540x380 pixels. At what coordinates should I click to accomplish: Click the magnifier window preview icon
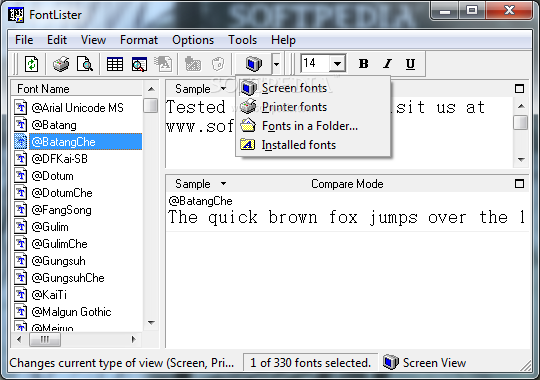coord(139,64)
